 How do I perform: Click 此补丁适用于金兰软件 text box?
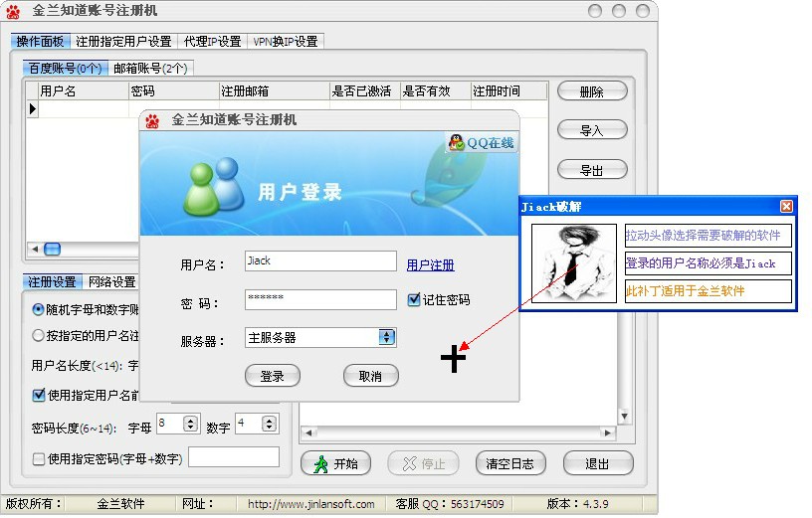click(709, 291)
